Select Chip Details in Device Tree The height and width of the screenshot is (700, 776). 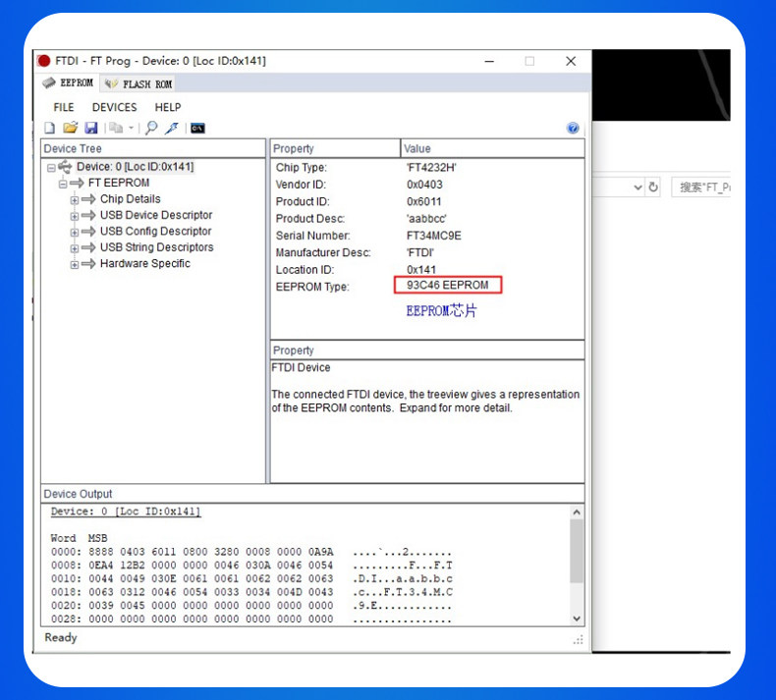[x=131, y=199]
